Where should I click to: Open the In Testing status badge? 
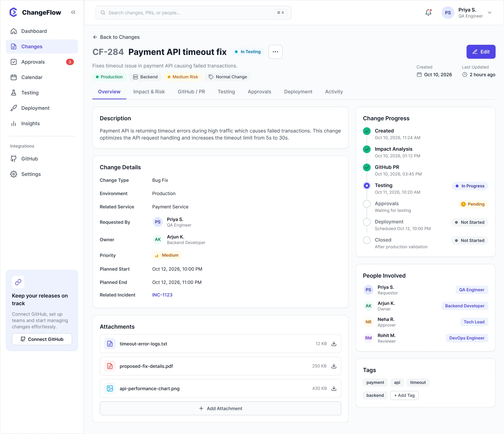248,52
